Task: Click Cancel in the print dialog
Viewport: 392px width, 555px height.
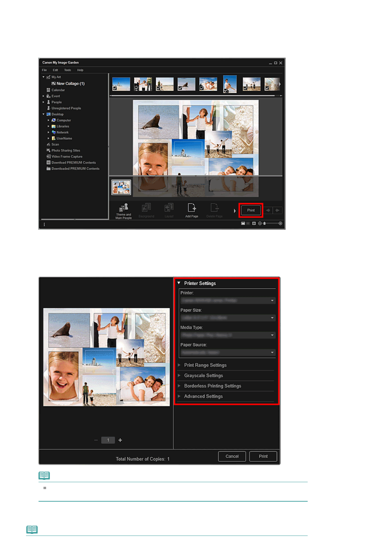Action: (232, 456)
